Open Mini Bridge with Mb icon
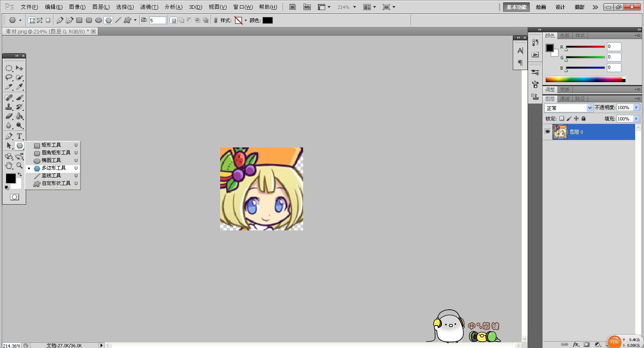This screenshot has height=348, width=644. tap(307, 7)
